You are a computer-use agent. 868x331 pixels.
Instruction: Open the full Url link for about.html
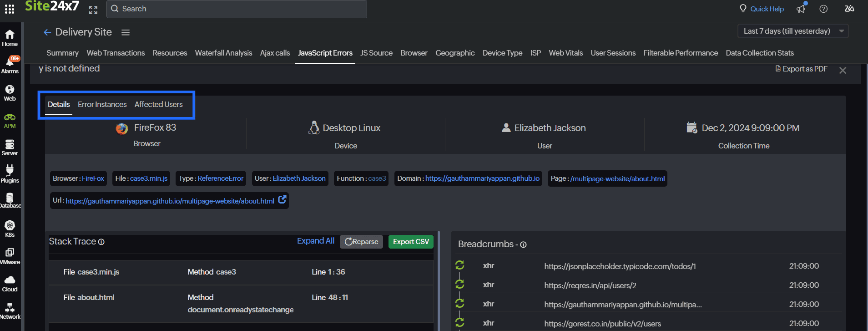tap(170, 201)
